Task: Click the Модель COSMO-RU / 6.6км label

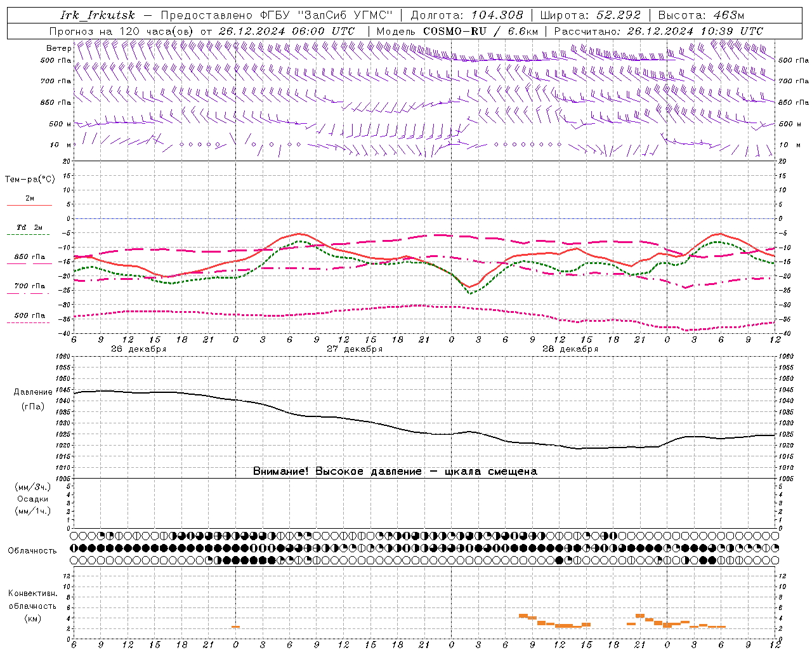Action: pyautogui.click(x=457, y=31)
